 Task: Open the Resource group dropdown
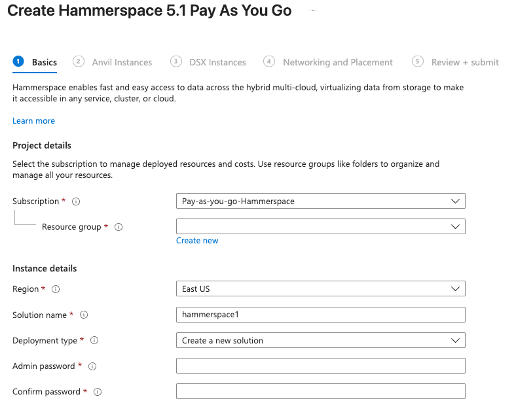pos(320,226)
